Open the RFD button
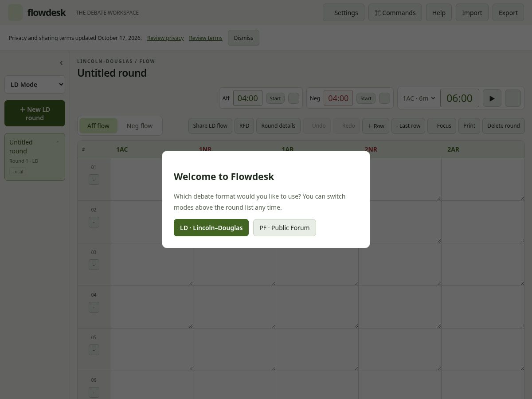This screenshot has width=532, height=399. (x=244, y=126)
